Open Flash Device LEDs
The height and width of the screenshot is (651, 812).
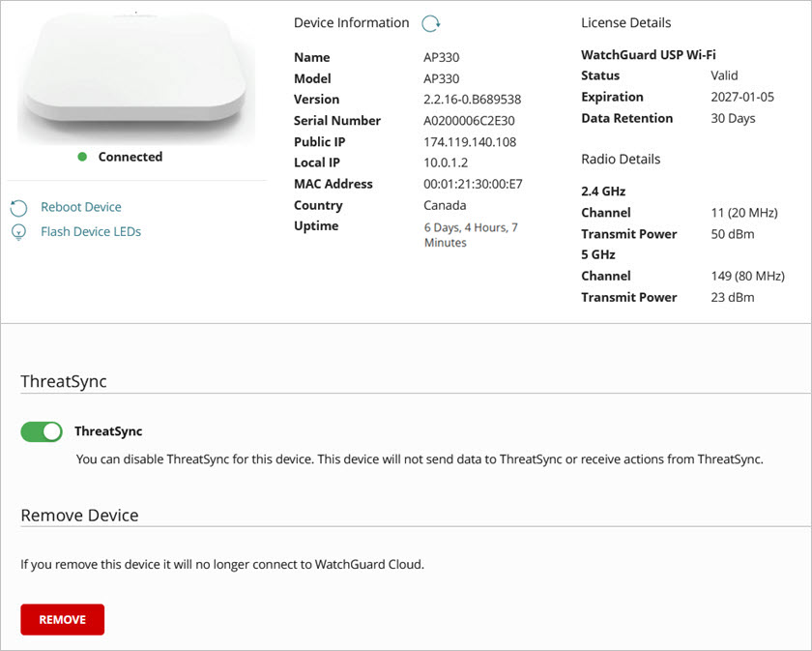[93, 231]
